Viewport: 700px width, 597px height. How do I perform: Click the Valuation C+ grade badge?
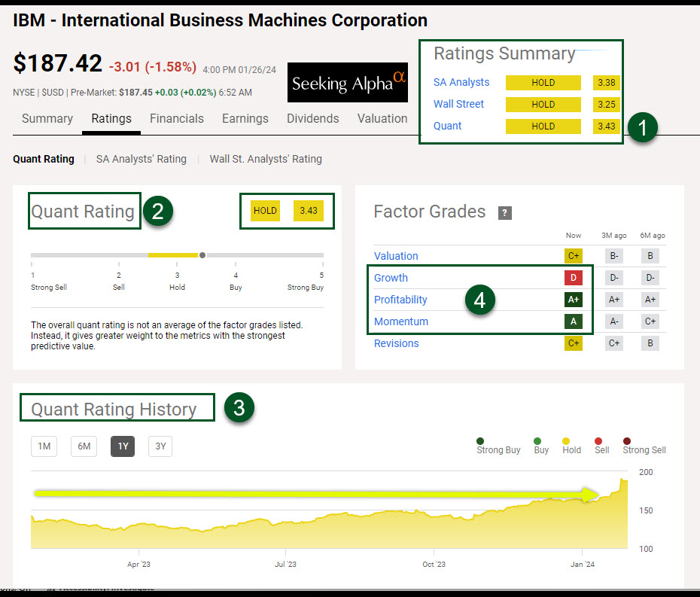click(573, 256)
